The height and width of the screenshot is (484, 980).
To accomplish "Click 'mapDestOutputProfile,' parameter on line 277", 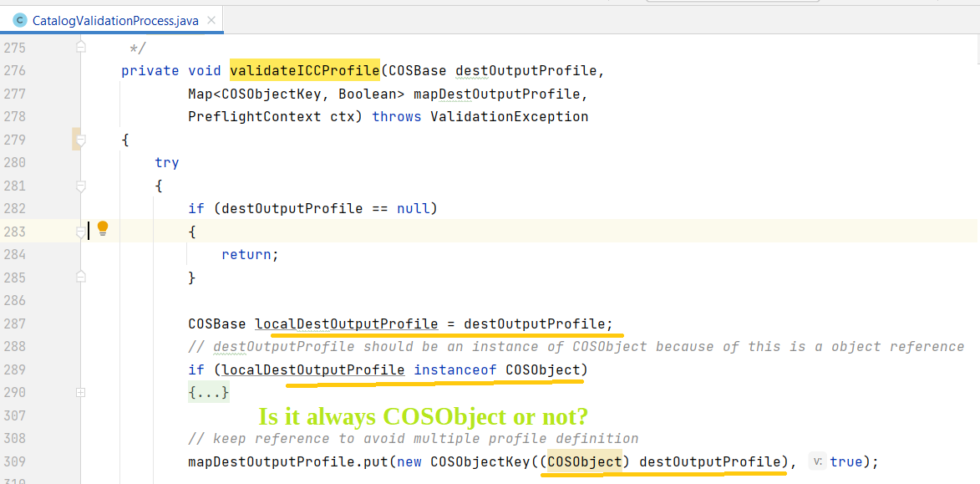I will pyautogui.click(x=501, y=94).
